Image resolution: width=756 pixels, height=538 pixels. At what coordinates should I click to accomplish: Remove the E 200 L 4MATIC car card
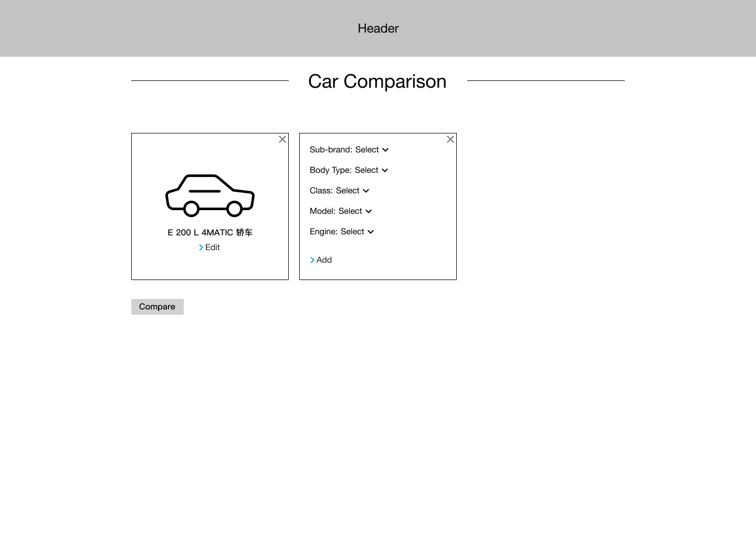click(x=282, y=139)
